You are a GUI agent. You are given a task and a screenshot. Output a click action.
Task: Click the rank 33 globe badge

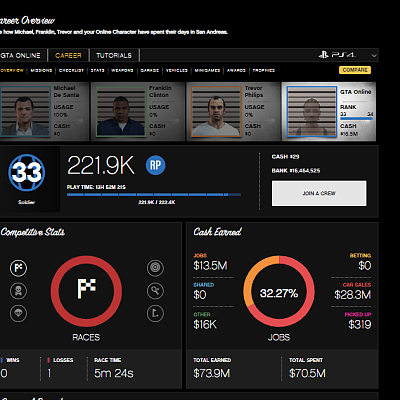pos(27,172)
